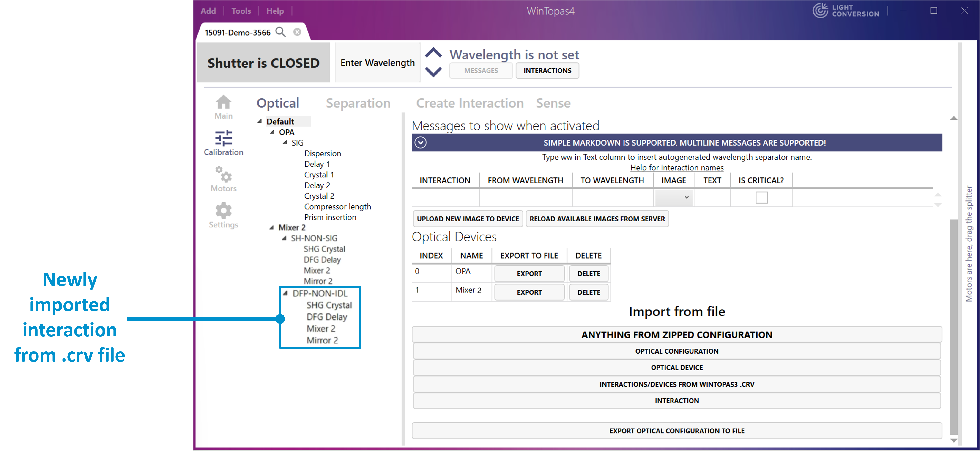This screenshot has height=451, width=980.
Task: Delete the OPA device
Action: click(589, 274)
